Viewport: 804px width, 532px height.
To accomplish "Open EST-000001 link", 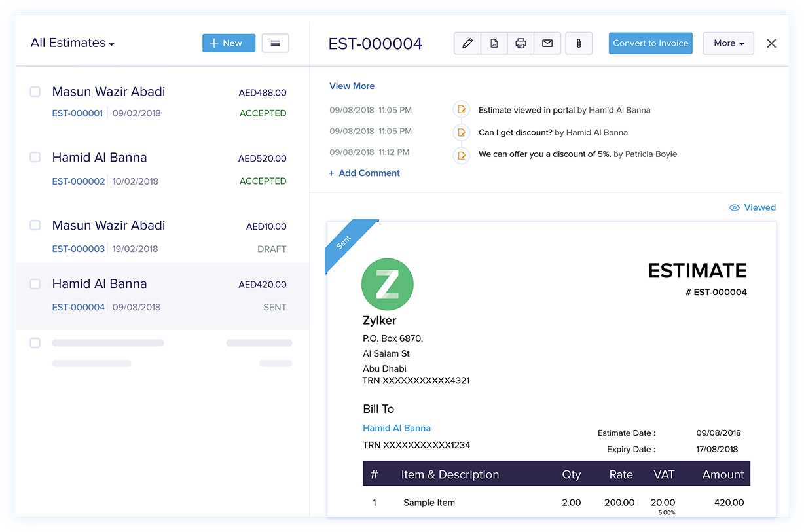I will (78, 113).
